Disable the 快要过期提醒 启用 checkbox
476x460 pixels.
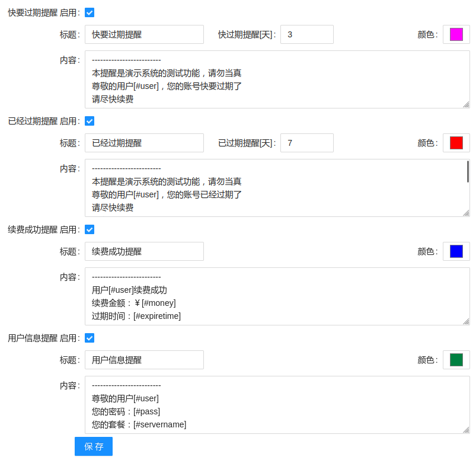click(x=90, y=12)
